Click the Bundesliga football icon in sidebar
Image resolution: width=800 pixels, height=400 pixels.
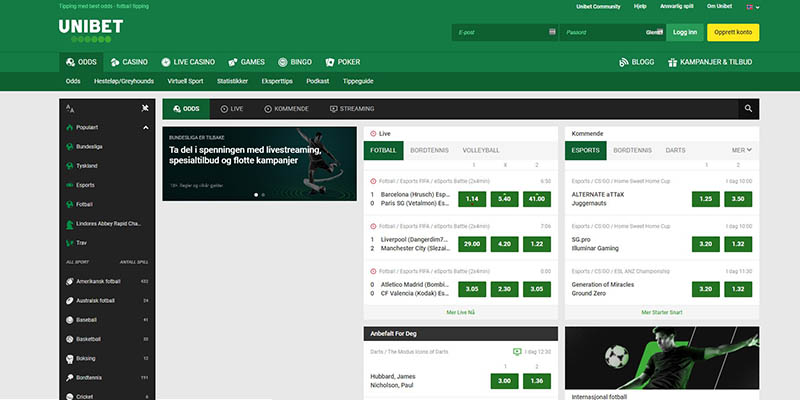(70, 147)
